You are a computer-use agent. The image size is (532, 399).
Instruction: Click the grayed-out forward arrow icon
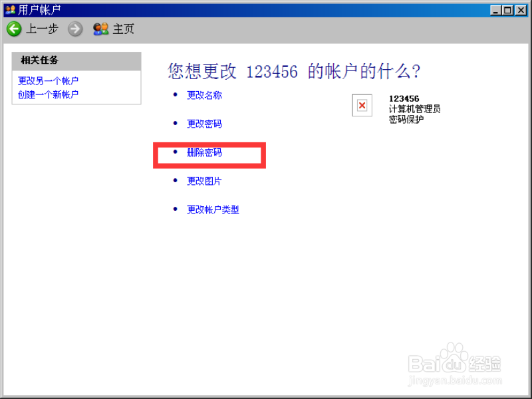click(74, 29)
